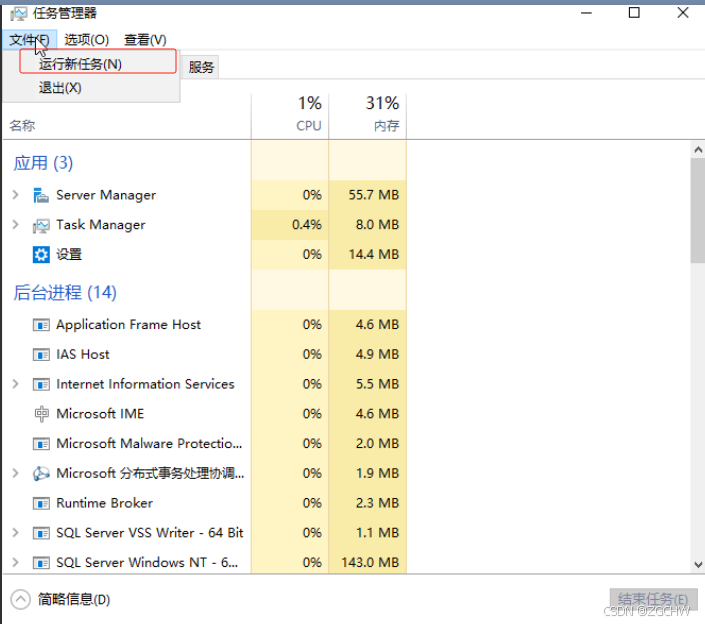Screen dimensions: 705x624
Task: Sort by the CPU column header
Action: (x=290, y=116)
